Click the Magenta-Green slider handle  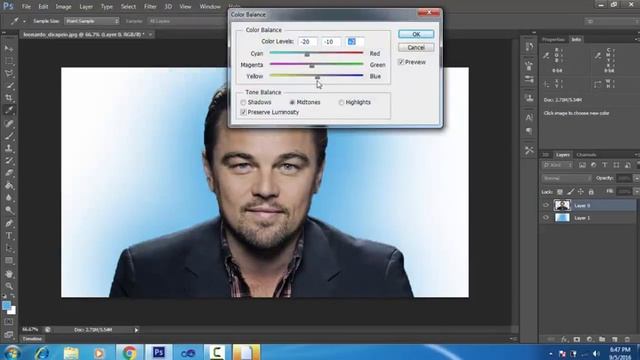point(312,66)
